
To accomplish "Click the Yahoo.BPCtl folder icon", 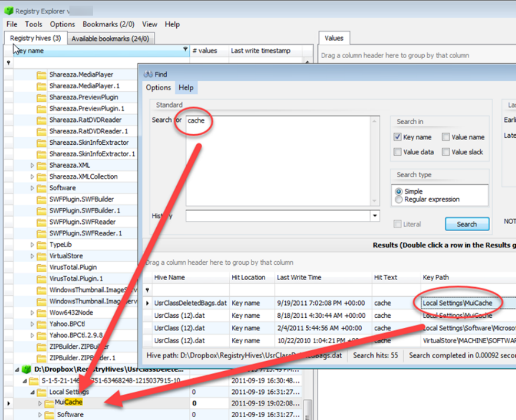I will (x=42, y=324).
